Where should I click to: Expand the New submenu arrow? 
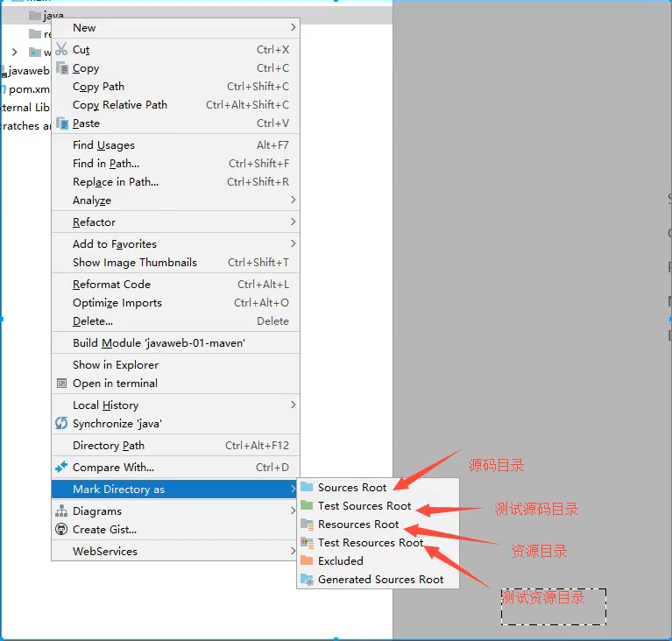click(294, 27)
